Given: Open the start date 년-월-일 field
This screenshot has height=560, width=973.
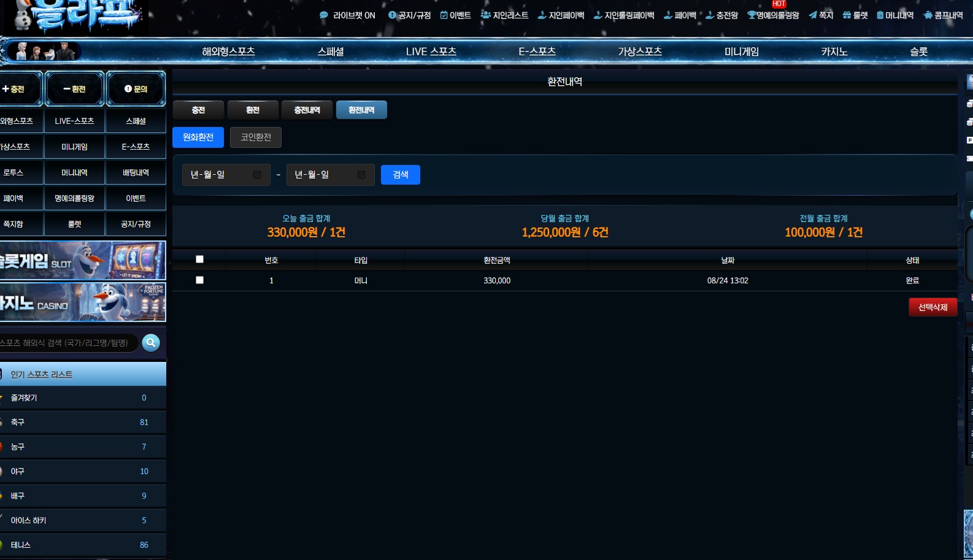Looking at the screenshot, I should coord(226,175).
